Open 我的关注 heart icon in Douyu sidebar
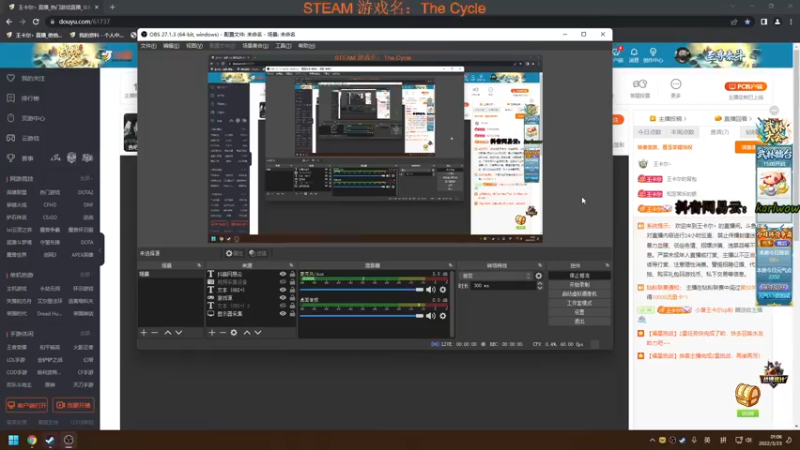This screenshot has width=800, height=450. pos(11,78)
